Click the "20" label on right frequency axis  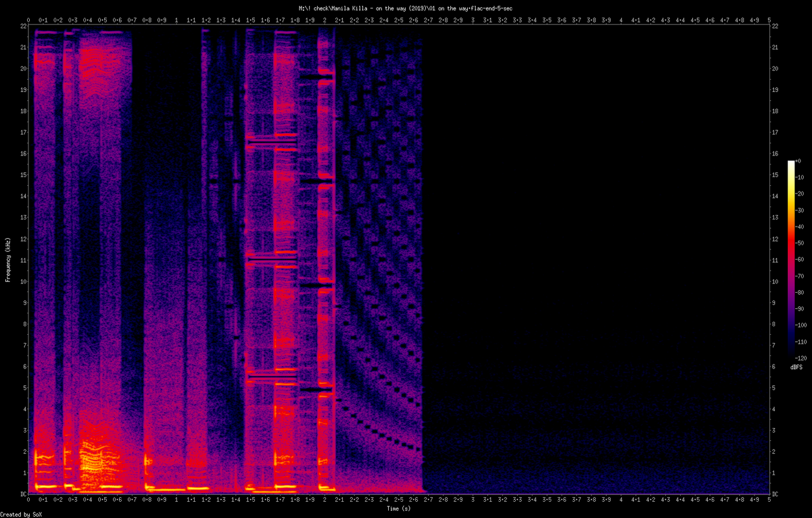(775, 69)
